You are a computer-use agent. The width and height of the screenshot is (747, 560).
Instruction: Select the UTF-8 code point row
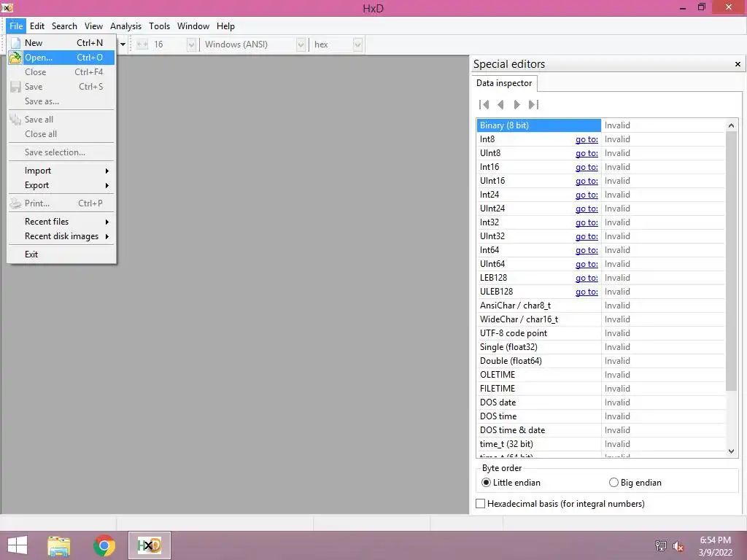point(600,333)
